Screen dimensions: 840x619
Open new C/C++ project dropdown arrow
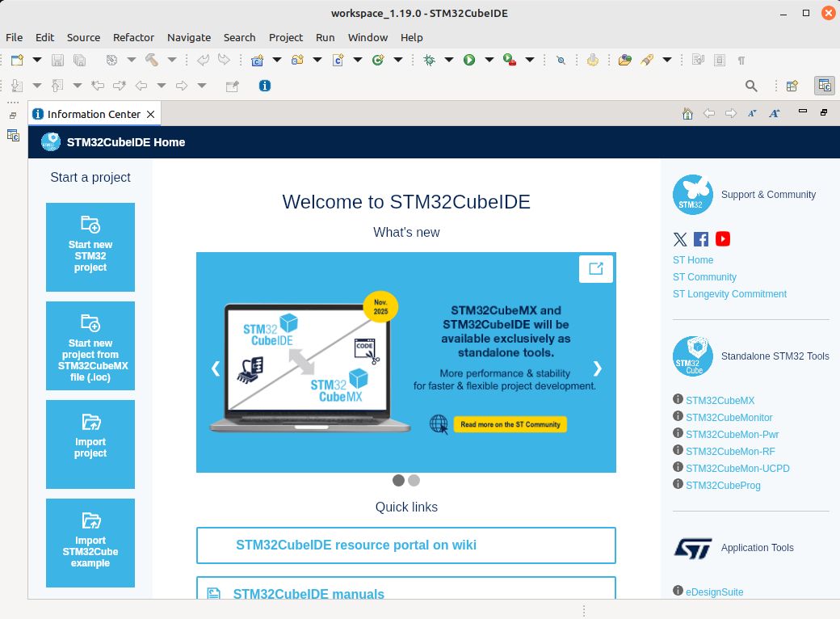pyautogui.click(x=277, y=60)
